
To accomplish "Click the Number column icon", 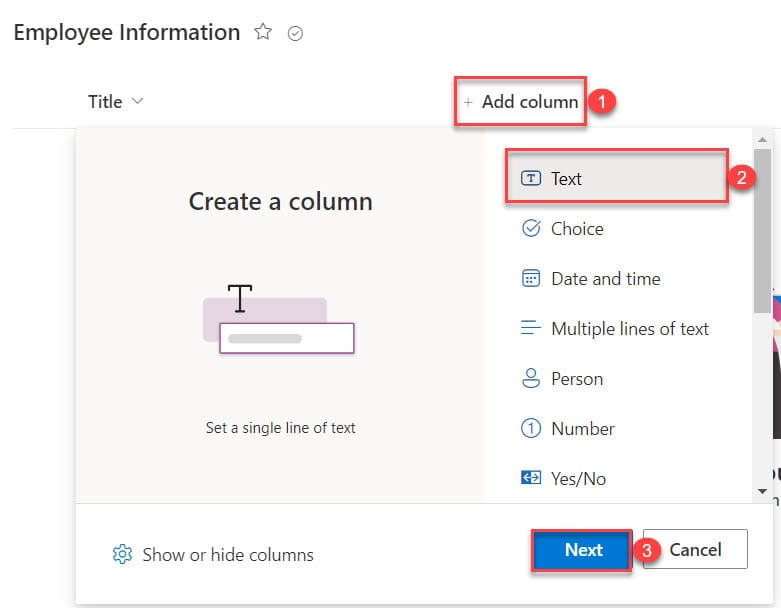I will point(530,428).
